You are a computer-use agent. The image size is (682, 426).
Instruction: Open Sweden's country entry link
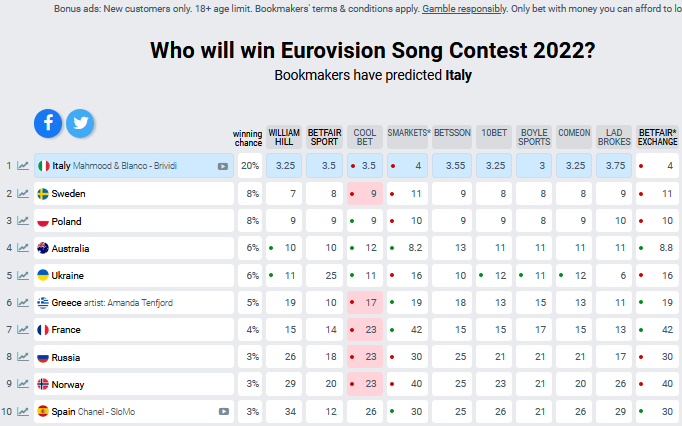click(67, 194)
